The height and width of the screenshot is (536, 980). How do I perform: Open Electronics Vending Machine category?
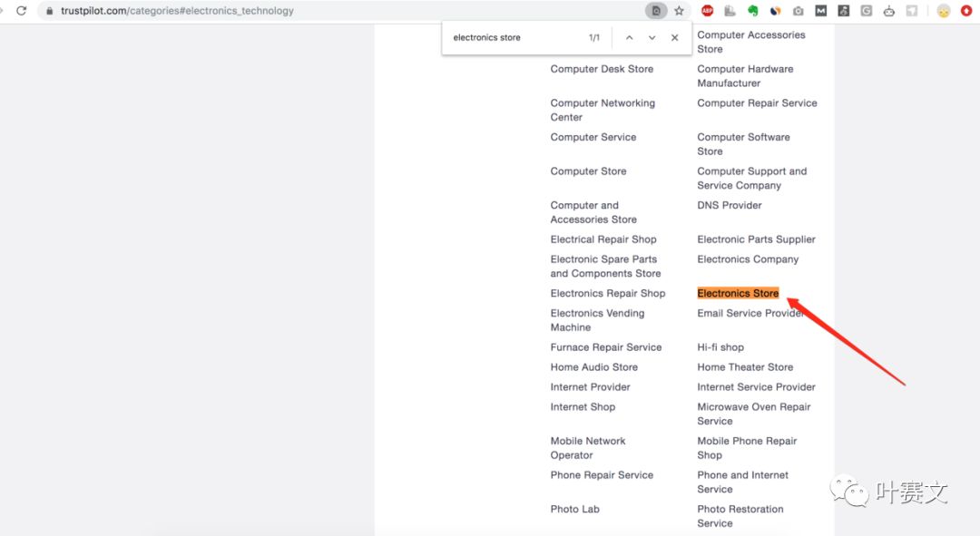(x=597, y=320)
